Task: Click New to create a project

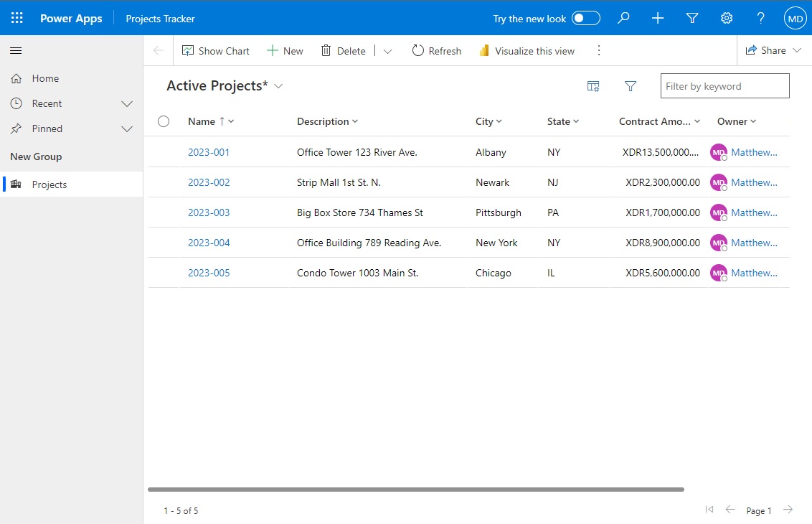Action: click(x=285, y=50)
